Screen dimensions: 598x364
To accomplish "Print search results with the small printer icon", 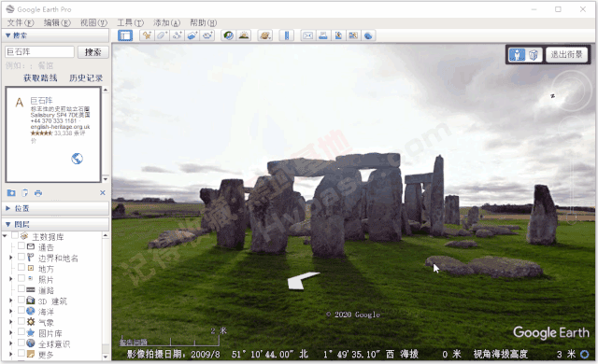I will (38, 193).
